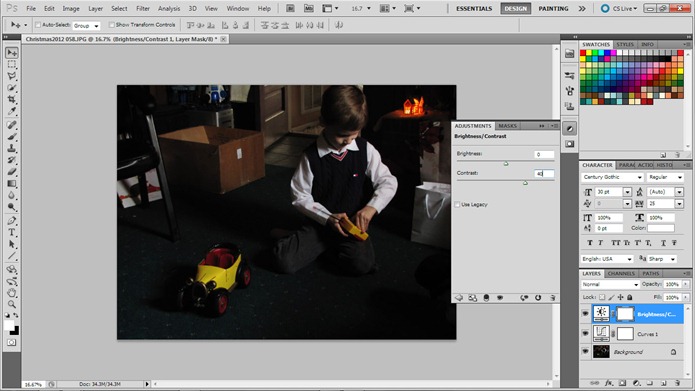Select the Crop tool
Screen dimensions: 695x391
click(12, 99)
